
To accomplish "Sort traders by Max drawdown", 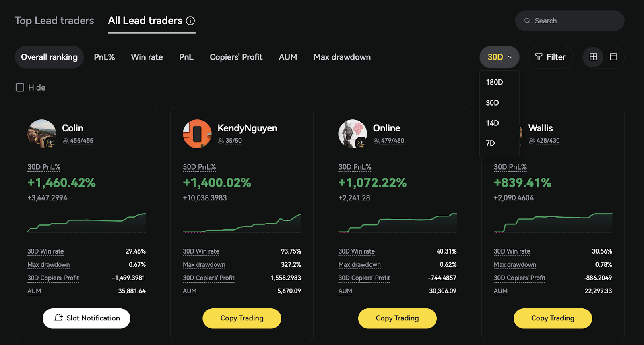I will click(342, 57).
